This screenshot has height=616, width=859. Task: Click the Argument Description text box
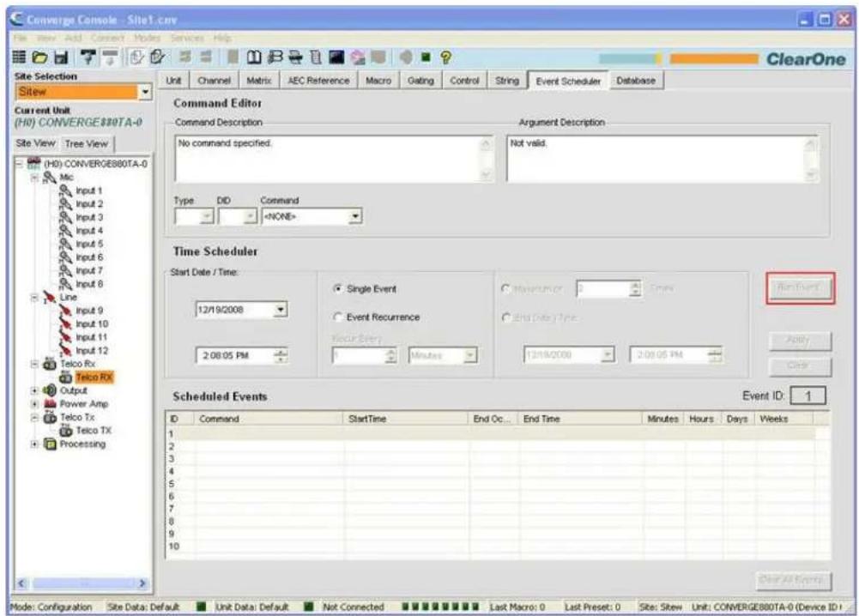pos(662,160)
